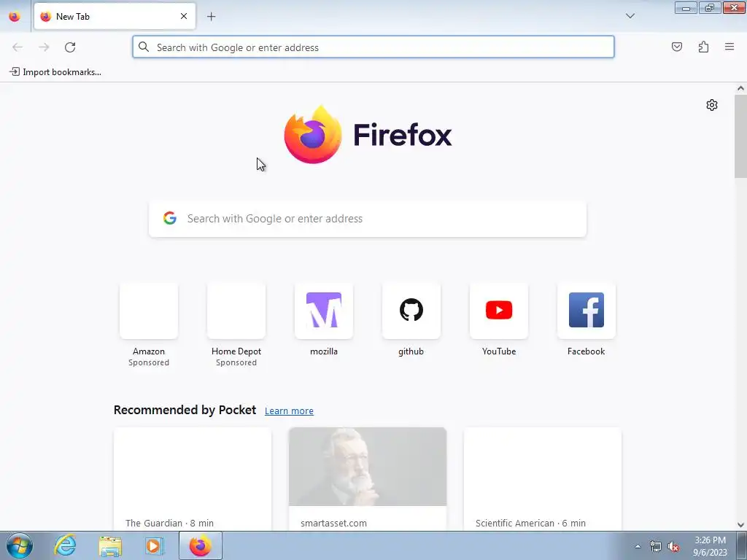
Task: Open the Home Depot sponsored shortcut
Action: click(236, 325)
